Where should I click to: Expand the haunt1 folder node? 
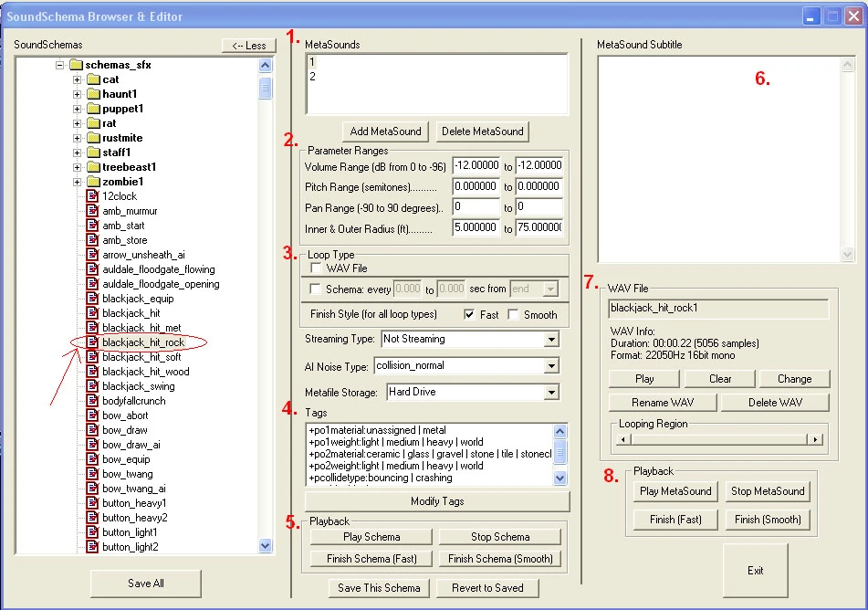78,94
